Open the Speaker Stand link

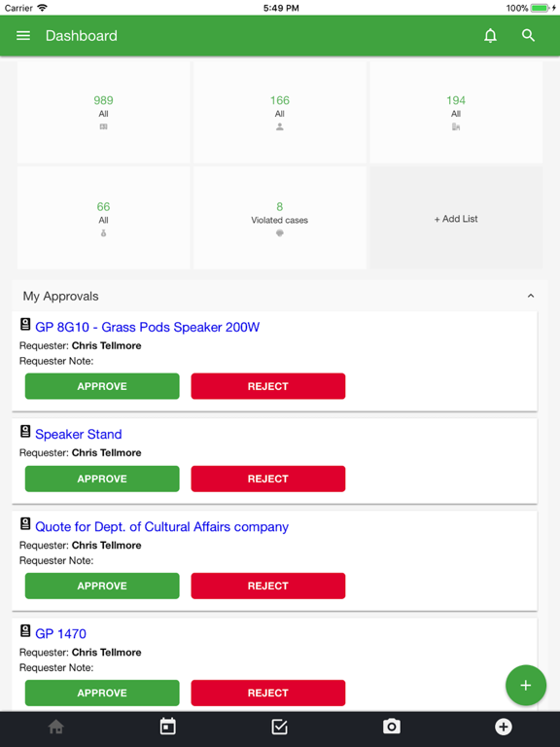pos(79,434)
